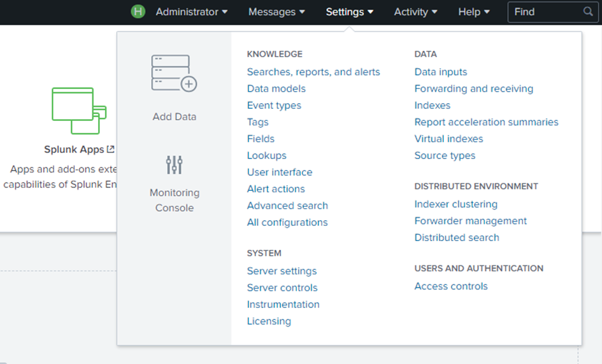The width and height of the screenshot is (602, 364).
Task: Open the Help menu
Action: click(474, 12)
